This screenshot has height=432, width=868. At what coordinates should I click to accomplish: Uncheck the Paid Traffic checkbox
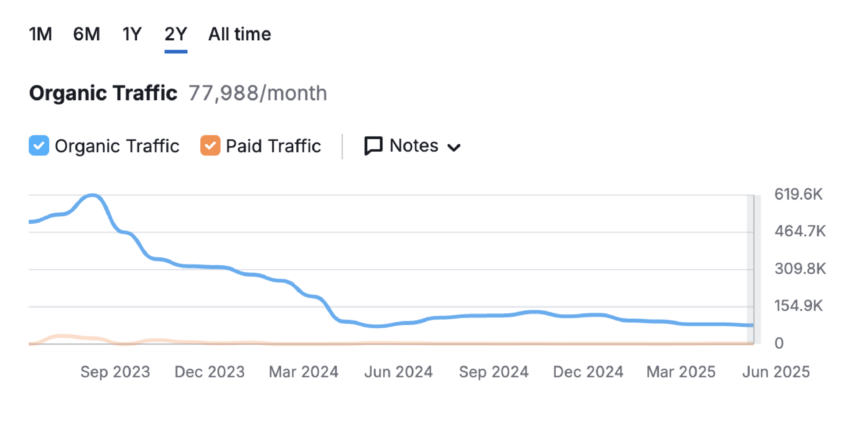coord(210,146)
